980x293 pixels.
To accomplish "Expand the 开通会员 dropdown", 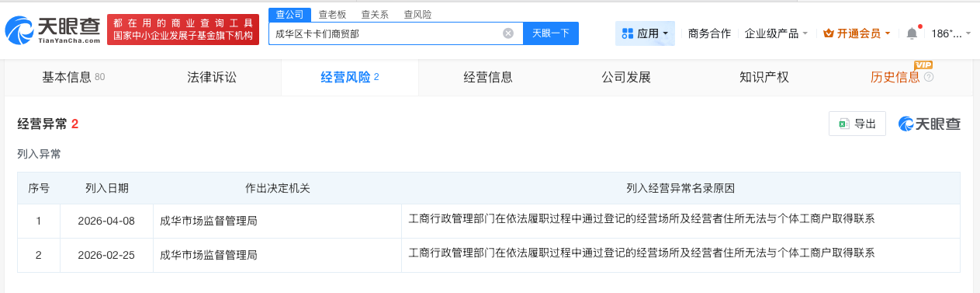I will pos(857,33).
